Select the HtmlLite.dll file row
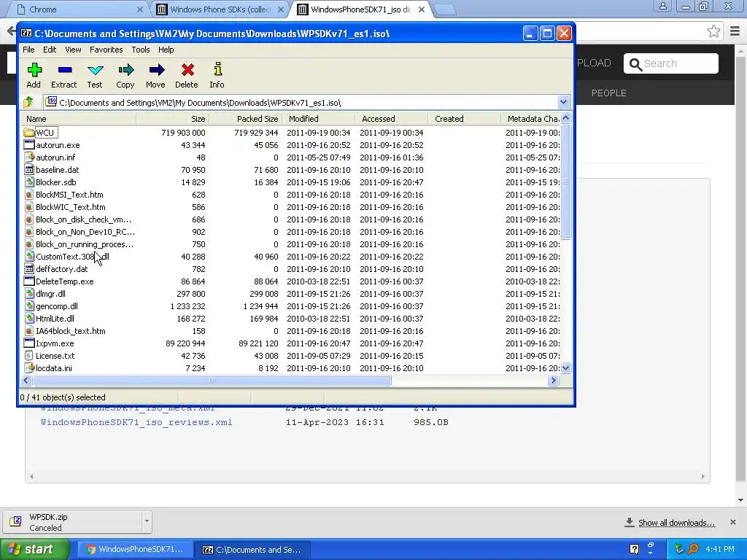Image resolution: width=747 pixels, height=560 pixels. click(x=290, y=319)
